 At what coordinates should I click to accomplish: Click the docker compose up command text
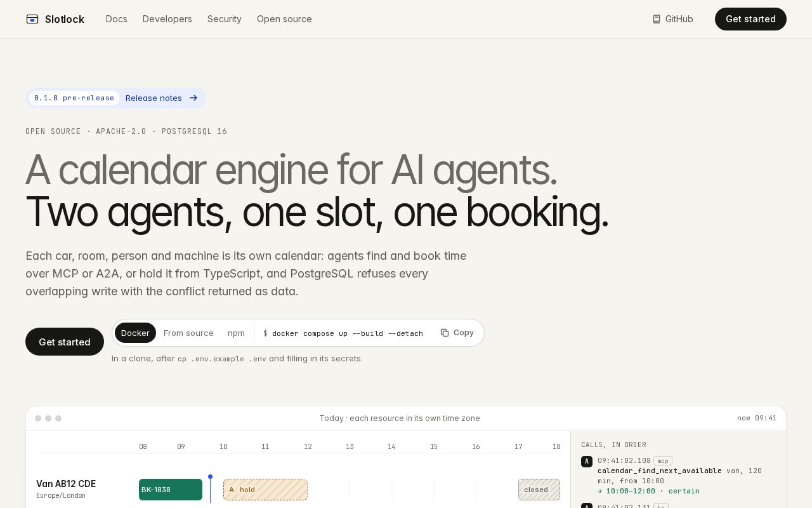point(348,333)
